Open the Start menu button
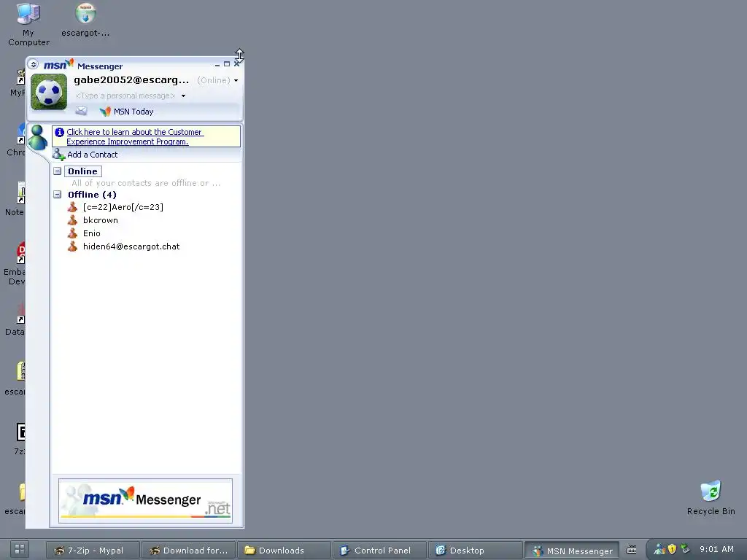The height and width of the screenshot is (560, 747). [x=20, y=549]
